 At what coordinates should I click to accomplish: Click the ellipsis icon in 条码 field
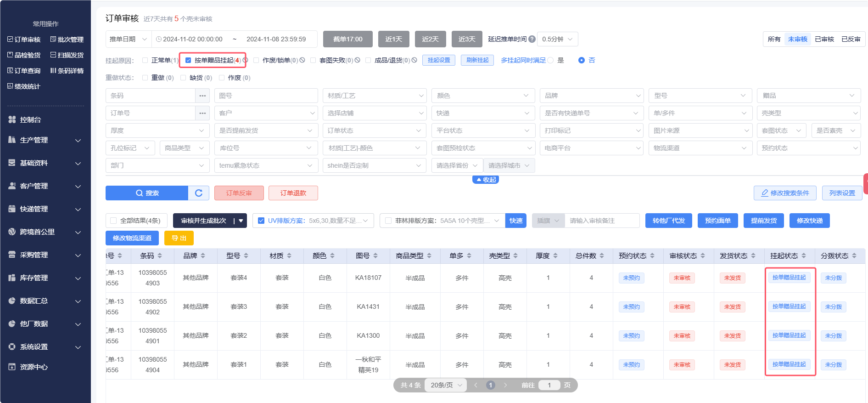pyautogui.click(x=202, y=96)
